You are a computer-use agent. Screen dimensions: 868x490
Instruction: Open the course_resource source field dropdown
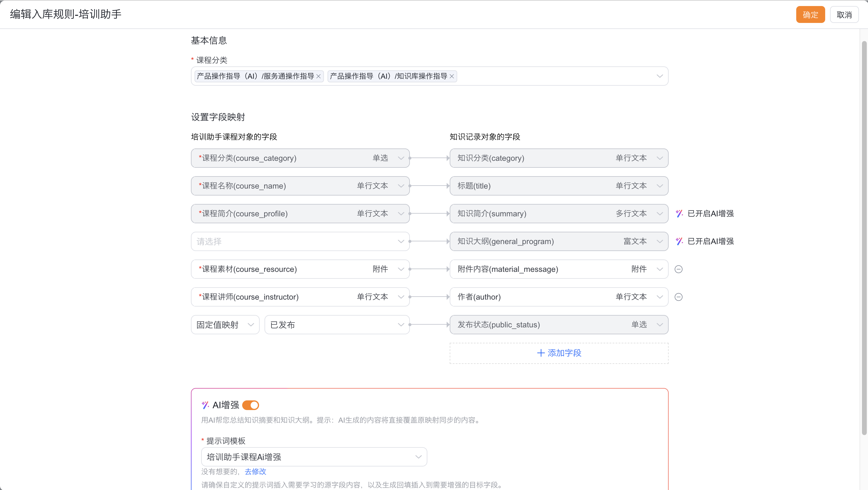[300, 269]
